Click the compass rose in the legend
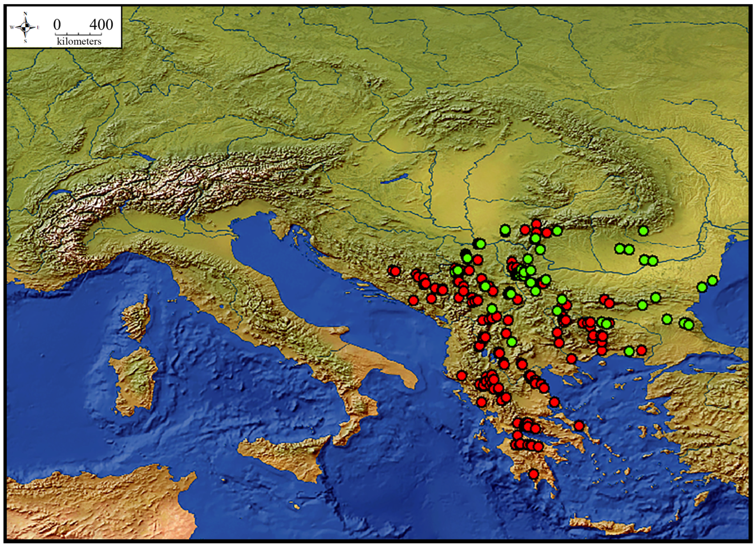The height and width of the screenshot is (547, 756). (26, 27)
